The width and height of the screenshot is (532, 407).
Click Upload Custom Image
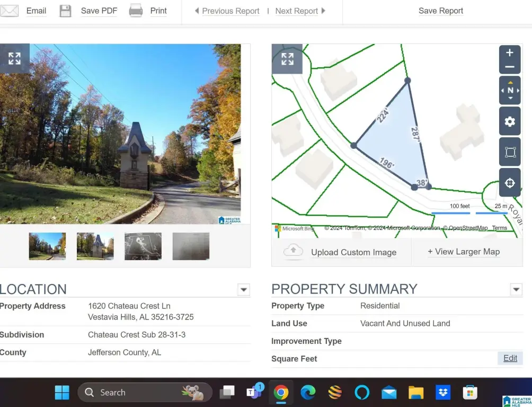pyautogui.click(x=353, y=252)
